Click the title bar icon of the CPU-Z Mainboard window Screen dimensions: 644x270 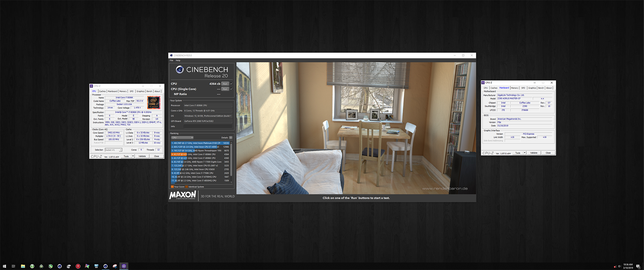[x=483, y=83]
